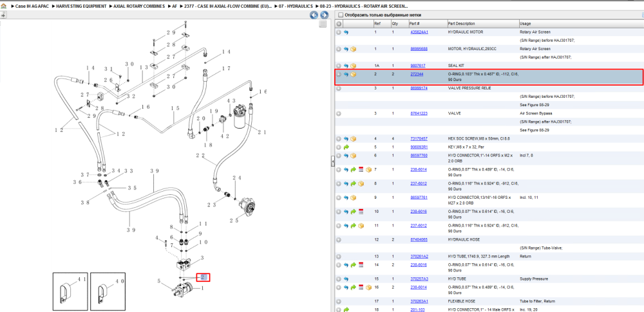Click red list icon on ref 14 row
The height and width of the screenshot is (312, 644).
coord(361,265)
